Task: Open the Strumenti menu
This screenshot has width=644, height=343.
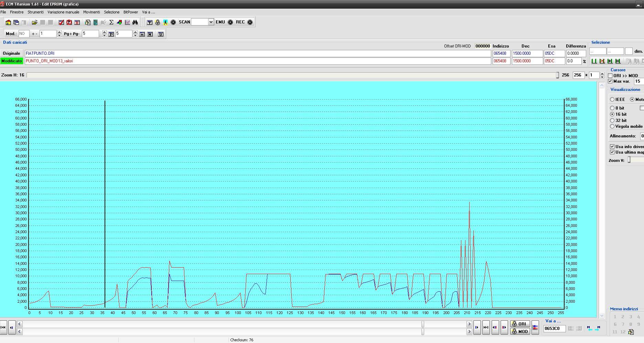Action: (35, 12)
